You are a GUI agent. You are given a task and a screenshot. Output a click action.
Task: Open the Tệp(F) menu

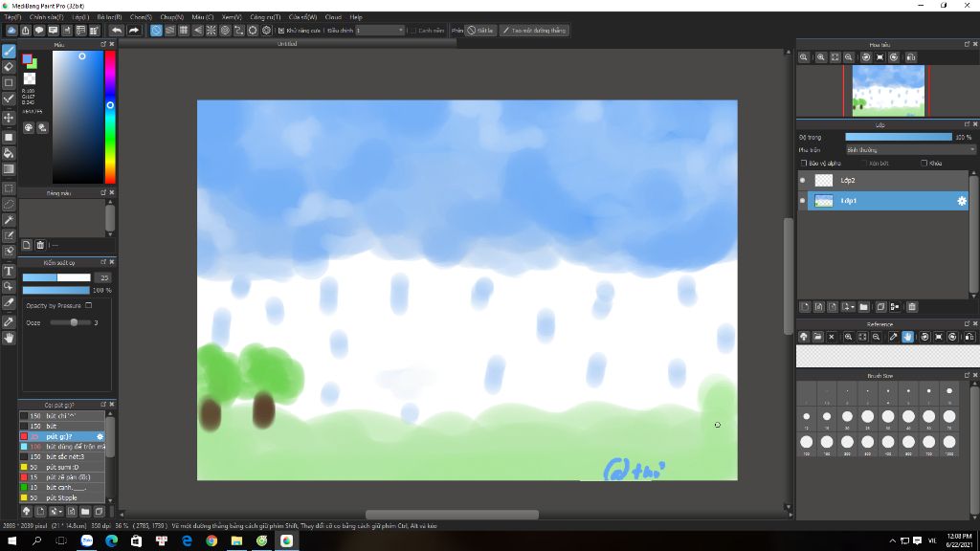pyautogui.click(x=11, y=17)
